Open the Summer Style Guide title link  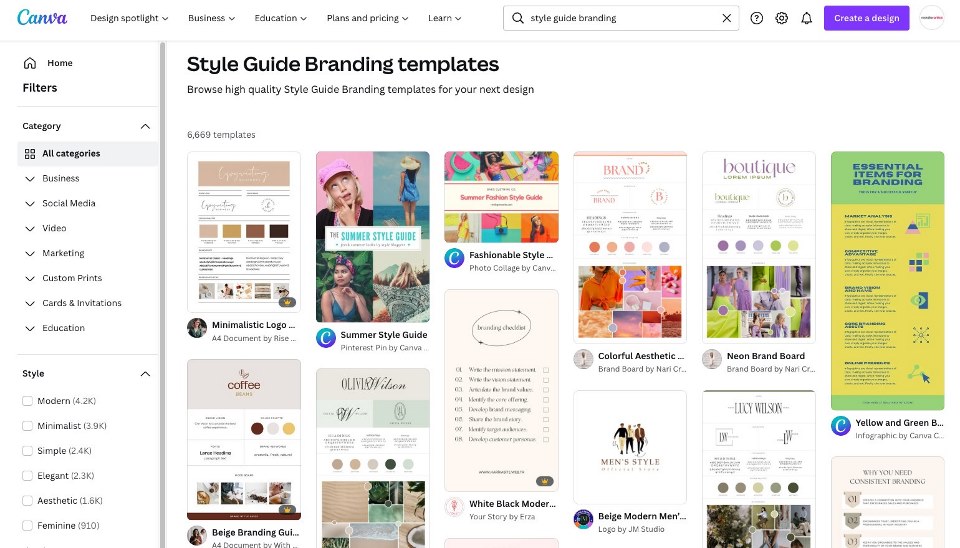384,335
